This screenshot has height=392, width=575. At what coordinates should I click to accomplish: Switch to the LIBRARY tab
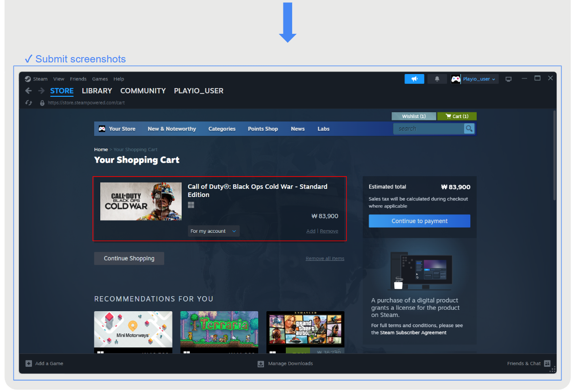point(97,91)
